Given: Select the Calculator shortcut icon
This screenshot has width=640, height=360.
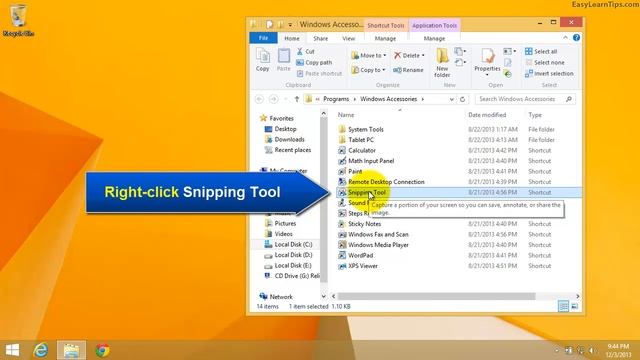Looking at the screenshot, I should (x=342, y=151).
